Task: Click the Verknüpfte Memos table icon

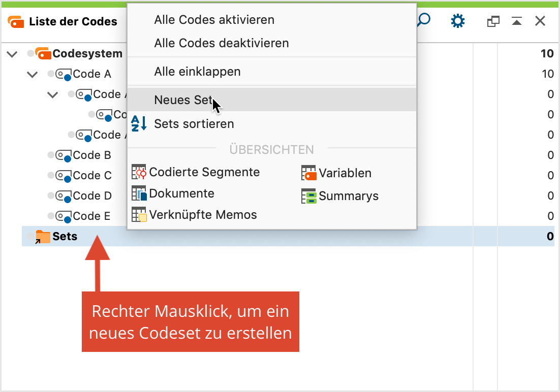Action: (139, 215)
